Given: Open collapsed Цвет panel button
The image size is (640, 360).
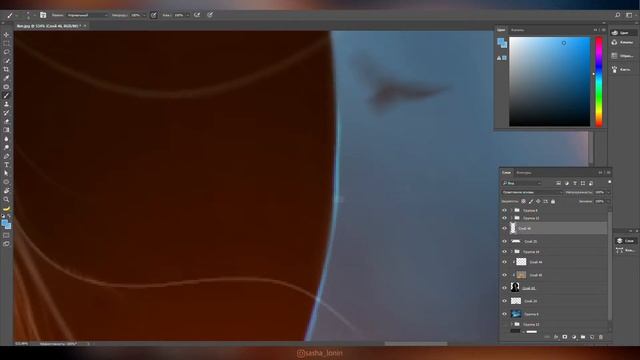Looking at the screenshot, I should click(623, 33).
